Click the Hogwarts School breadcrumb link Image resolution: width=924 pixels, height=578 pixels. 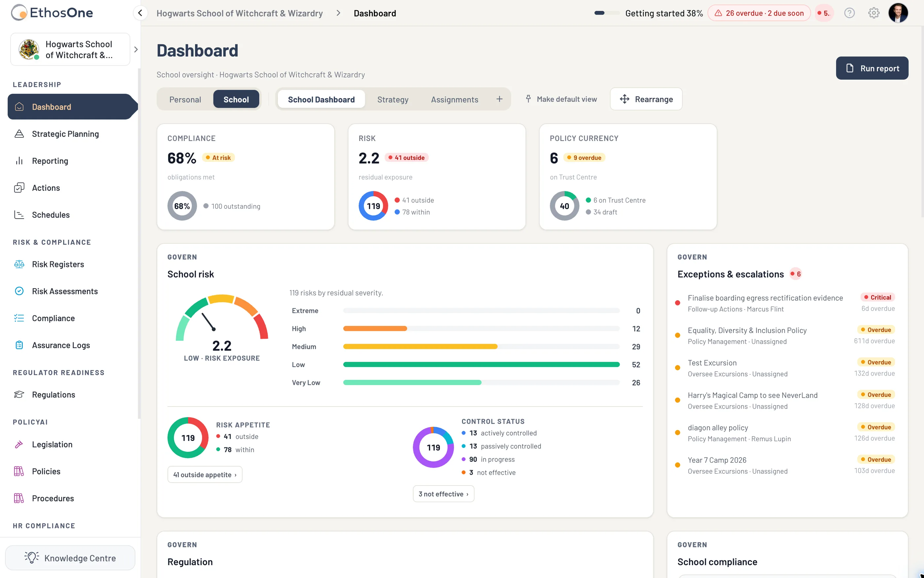pyautogui.click(x=239, y=14)
